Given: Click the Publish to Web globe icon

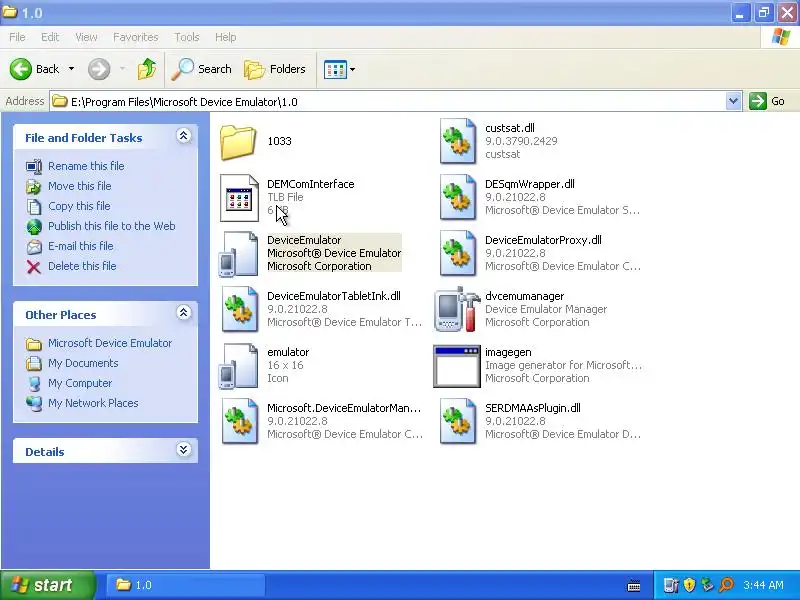Looking at the screenshot, I should click(x=34, y=226).
